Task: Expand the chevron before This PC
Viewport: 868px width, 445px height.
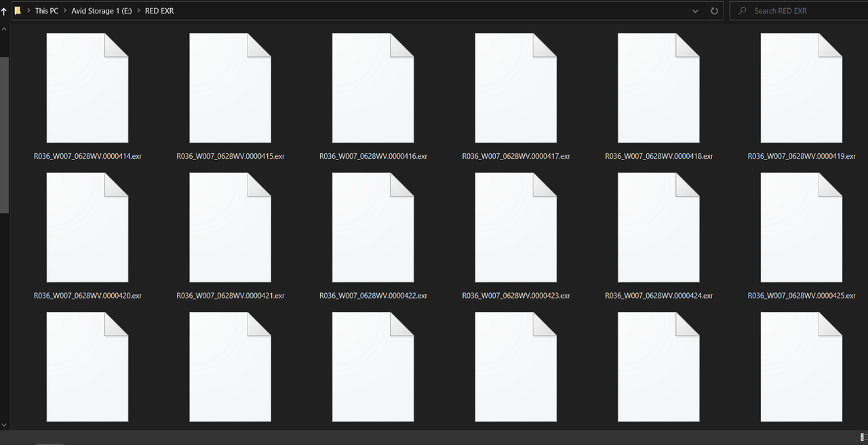Action: (28, 11)
